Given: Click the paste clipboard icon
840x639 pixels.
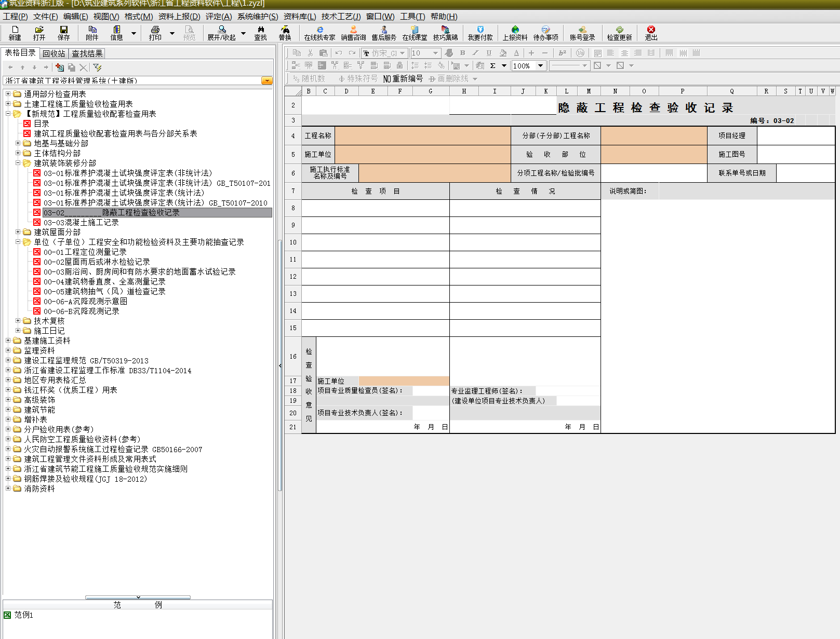Looking at the screenshot, I should coord(323,53).
